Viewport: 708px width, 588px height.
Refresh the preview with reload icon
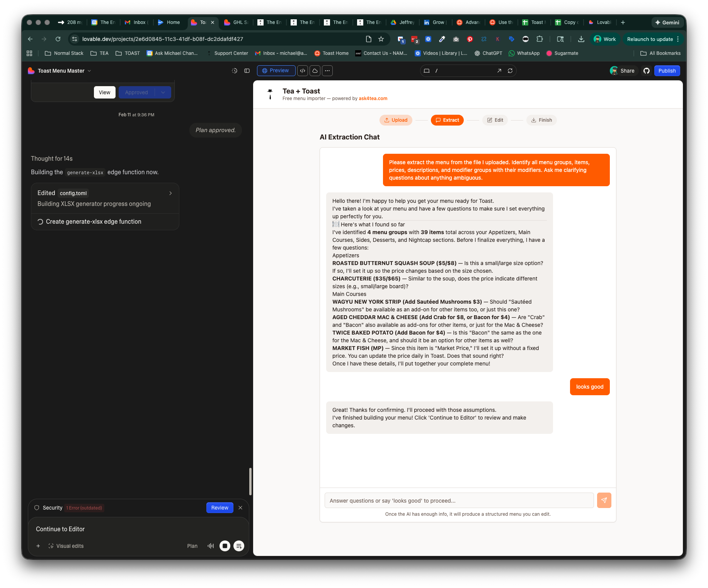(x=510, y=71)
